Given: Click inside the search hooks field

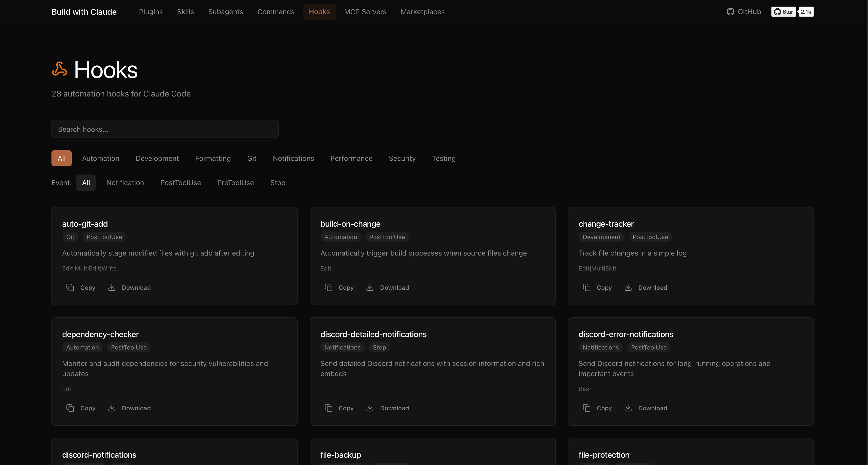Looking at the screenshot, I should [165, 129].
